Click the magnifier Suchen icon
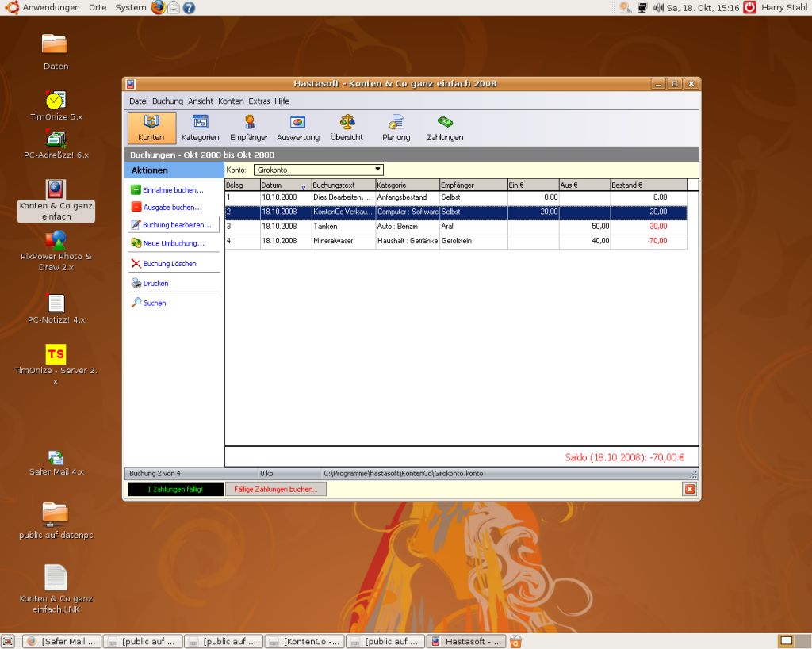 (x=136, y=303)
